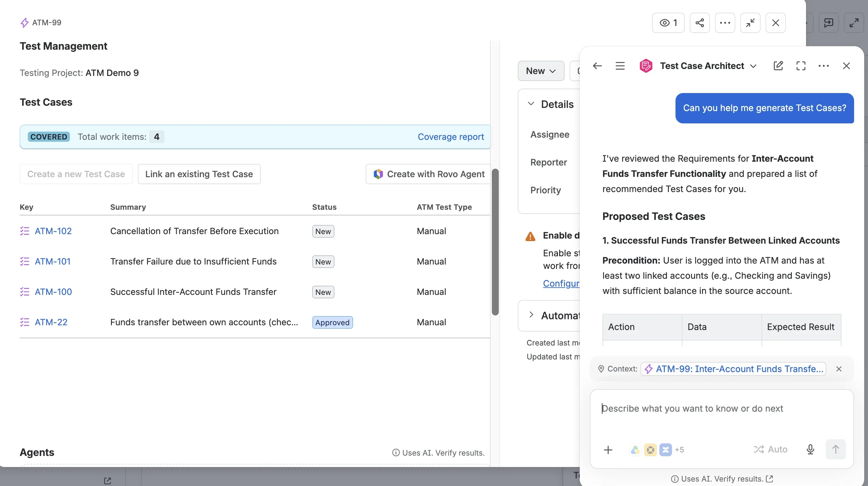Click Link an existing Test Case button

click(199, 174)
